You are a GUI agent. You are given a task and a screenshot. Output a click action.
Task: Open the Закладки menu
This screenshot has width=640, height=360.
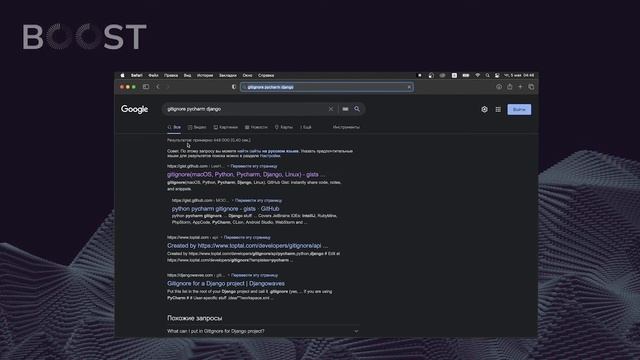click(227, 76)
